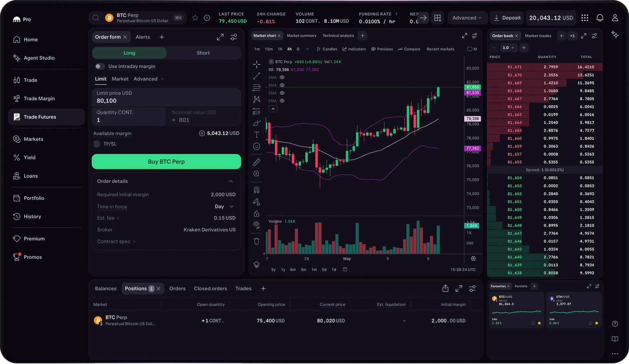Open the apps grid menu

(585, 18)
